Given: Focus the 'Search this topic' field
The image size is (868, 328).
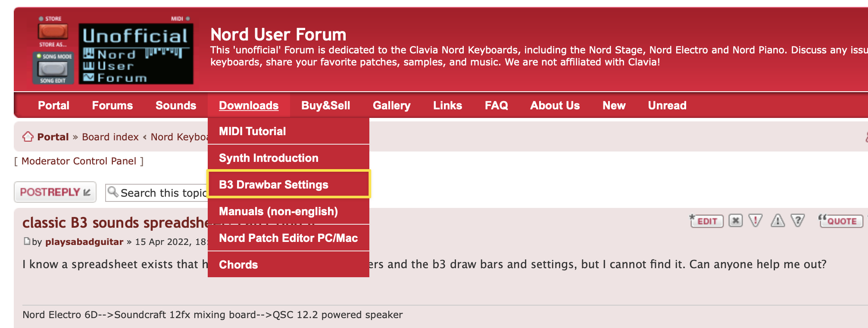Looking at the screenshot, I should tap(157, 192).
